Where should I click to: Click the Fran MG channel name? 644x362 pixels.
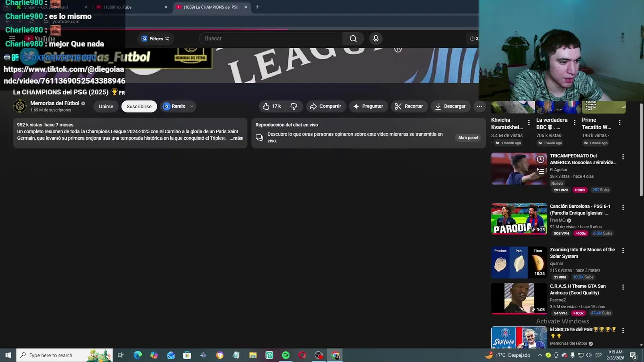pos(557,220)
